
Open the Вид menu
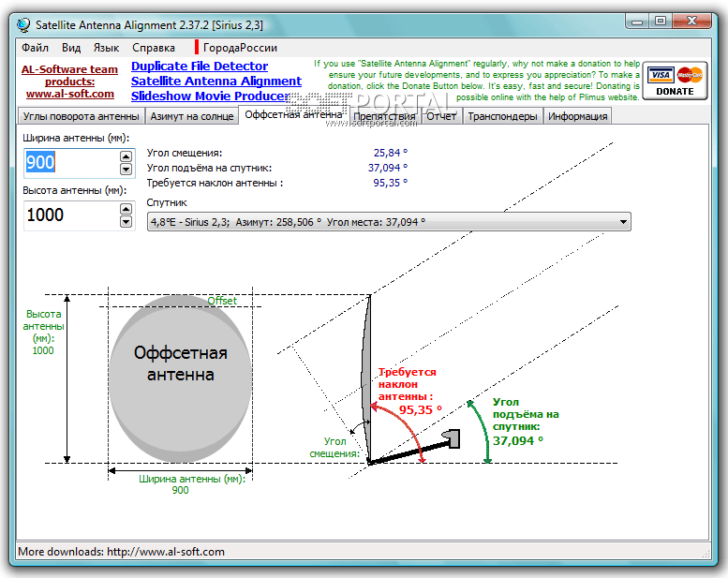71,48
